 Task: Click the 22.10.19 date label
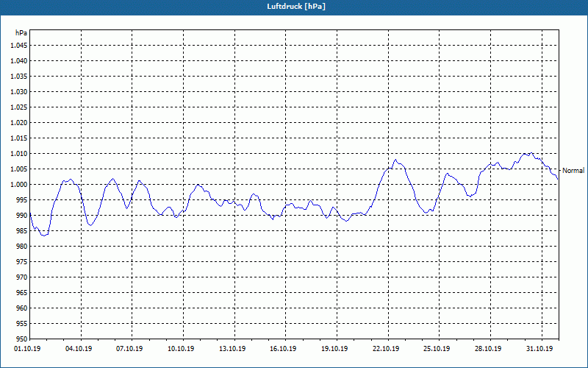click(x=386, y=348)
